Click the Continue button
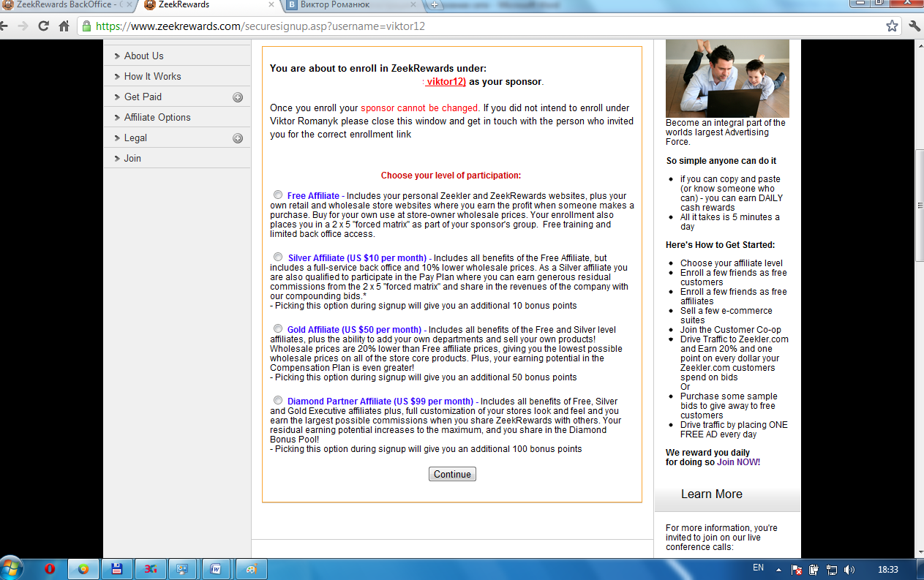The width and height of the screenshot is (924, 580). click(x=452, y=474)
